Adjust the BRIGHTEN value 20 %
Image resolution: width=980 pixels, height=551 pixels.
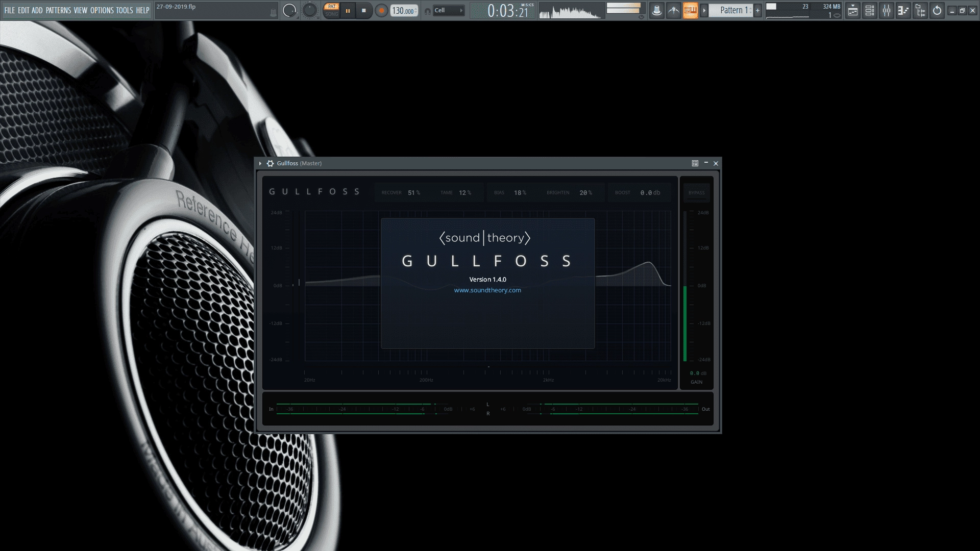(x=586, y=193)
